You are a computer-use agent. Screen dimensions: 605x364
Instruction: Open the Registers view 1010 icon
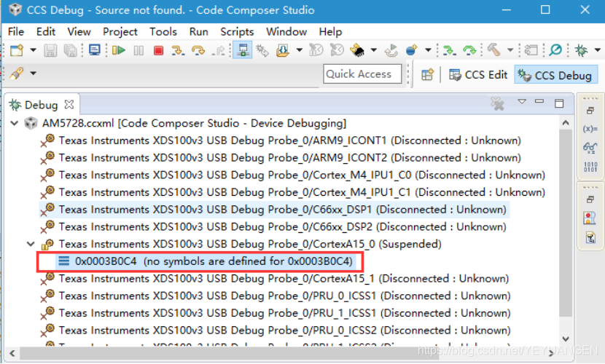(x=590, y=166)
